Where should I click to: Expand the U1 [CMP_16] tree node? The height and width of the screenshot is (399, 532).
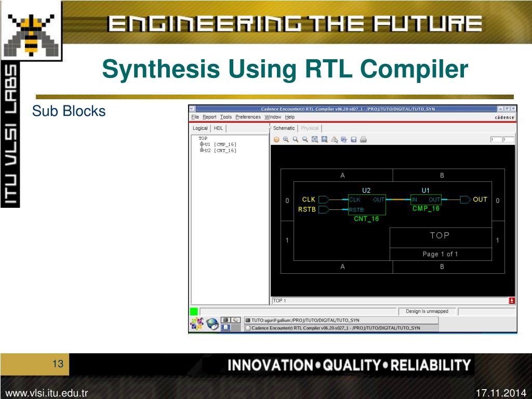[x=202, y=144]
